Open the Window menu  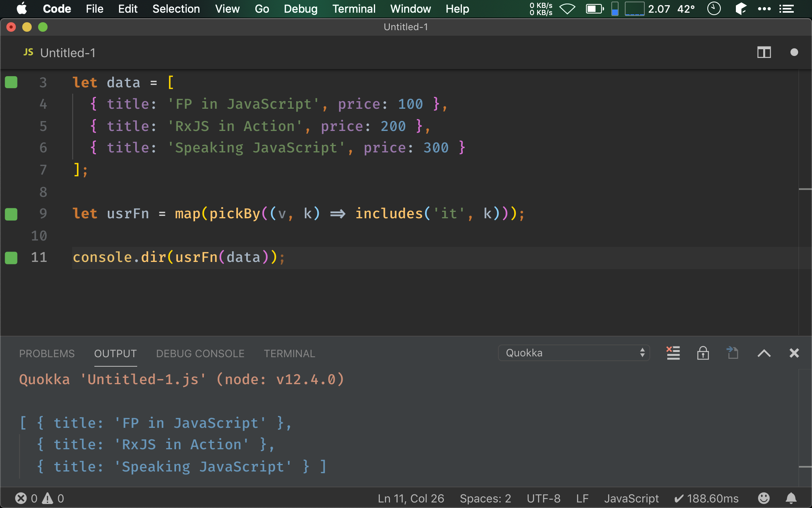(410, 9)
